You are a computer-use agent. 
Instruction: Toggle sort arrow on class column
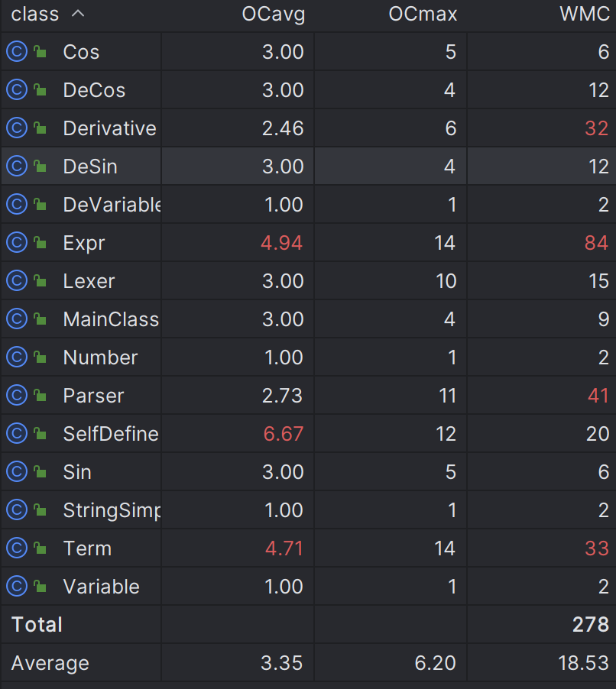pyautogui.click(x=78, y=14)
